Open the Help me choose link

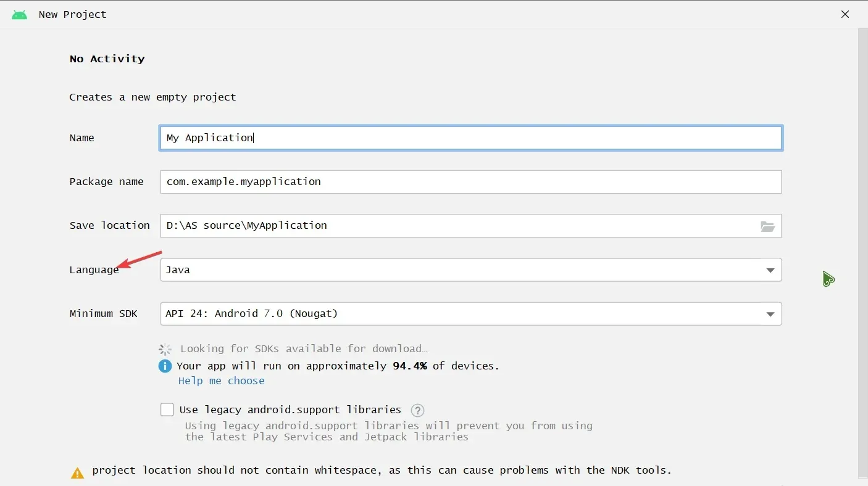point(221,381)
